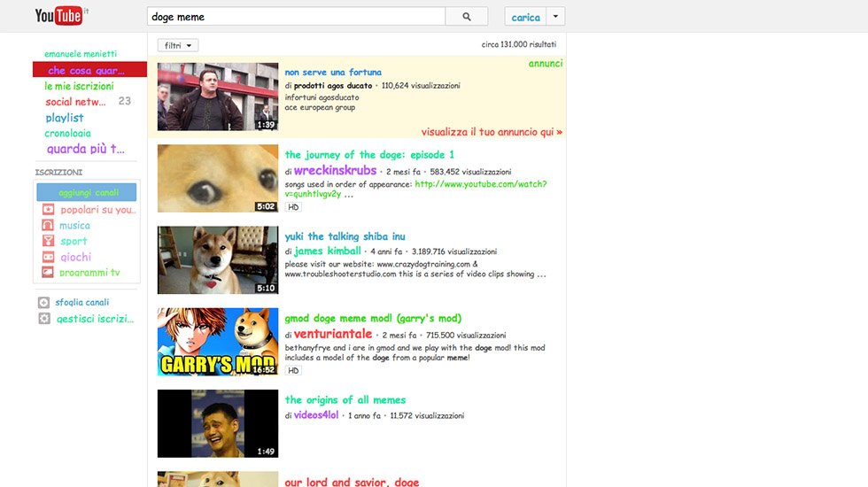Open 'yuki the talking shiba inu' video title
This screenshot has height=487, width=868.
point(345,236)
